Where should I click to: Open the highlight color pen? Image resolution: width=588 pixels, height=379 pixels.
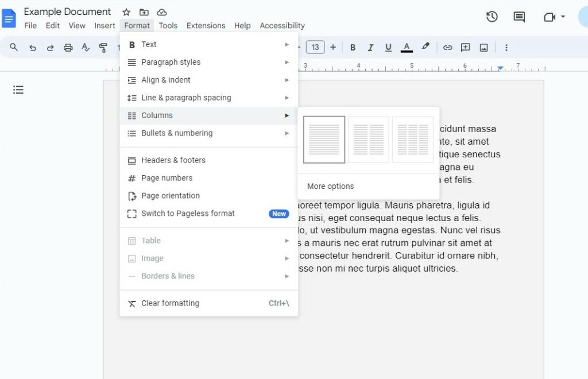point(425,47)
